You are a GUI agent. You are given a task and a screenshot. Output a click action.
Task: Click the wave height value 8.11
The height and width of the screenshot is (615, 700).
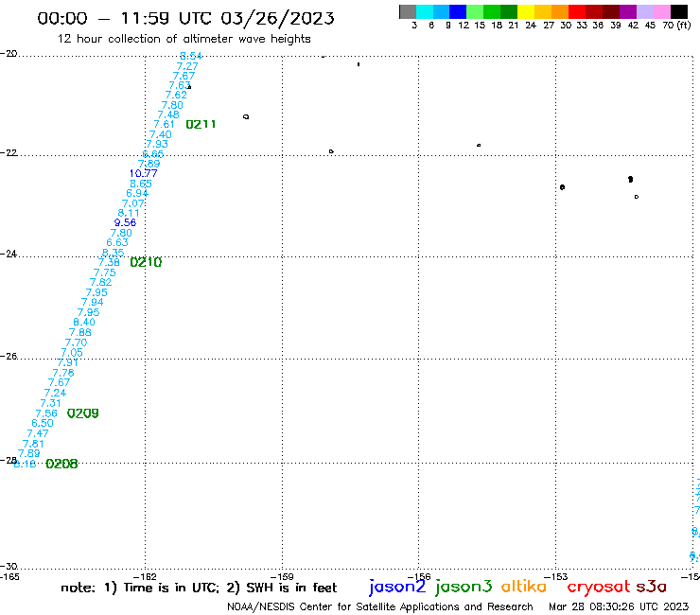click(x=129, y=213)
